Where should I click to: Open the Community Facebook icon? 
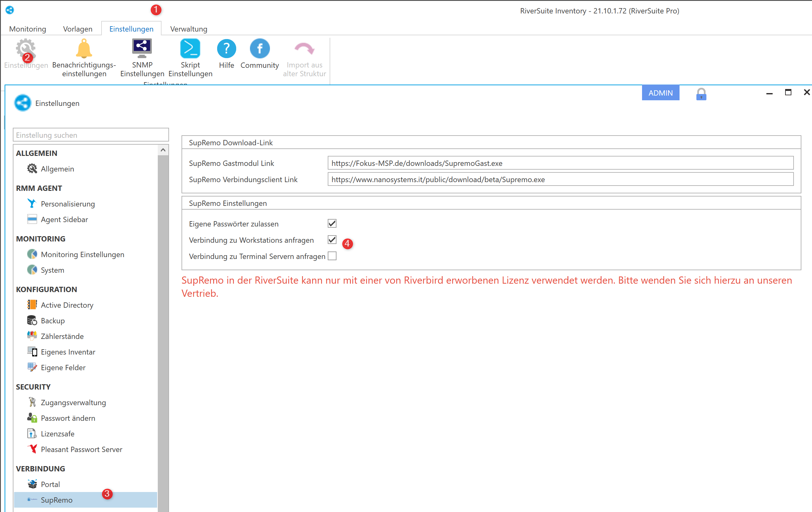(x=260, y=48)
